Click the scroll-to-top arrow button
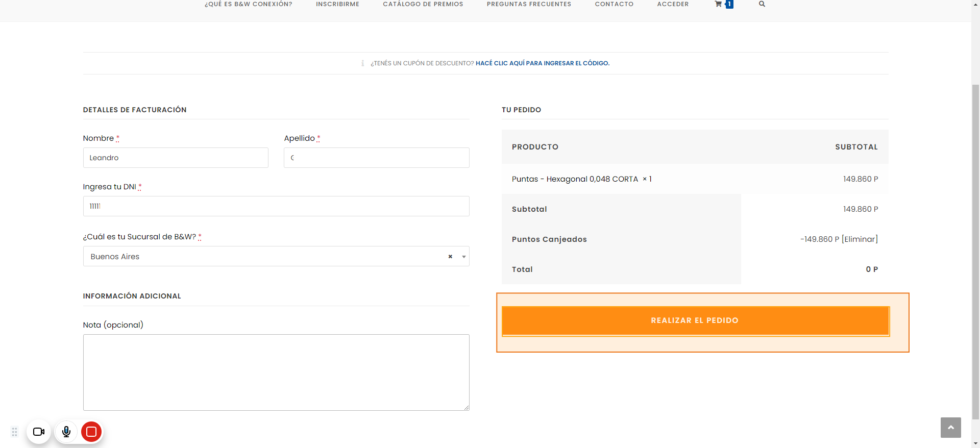This screenshot has height=448, width=980. click(950, 428)
